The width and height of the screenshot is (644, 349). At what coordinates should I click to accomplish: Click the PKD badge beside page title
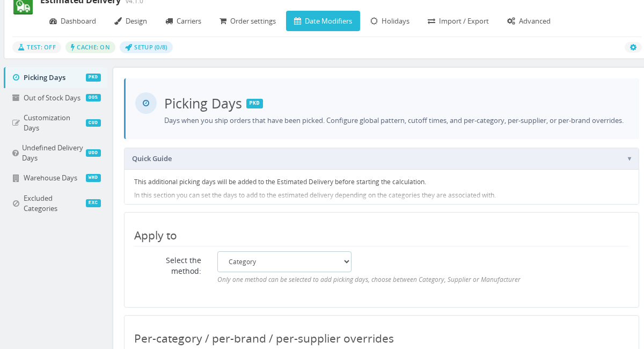pos(254,104)
